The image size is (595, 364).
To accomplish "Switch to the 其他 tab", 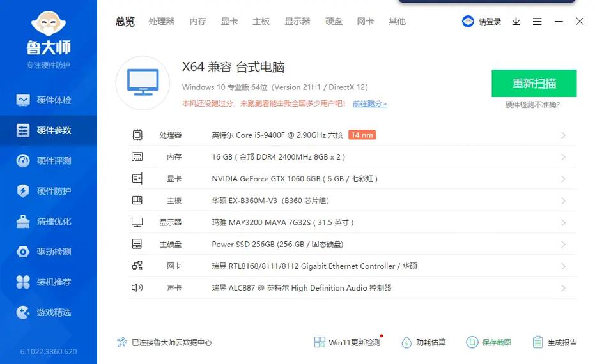I will 397,22.
